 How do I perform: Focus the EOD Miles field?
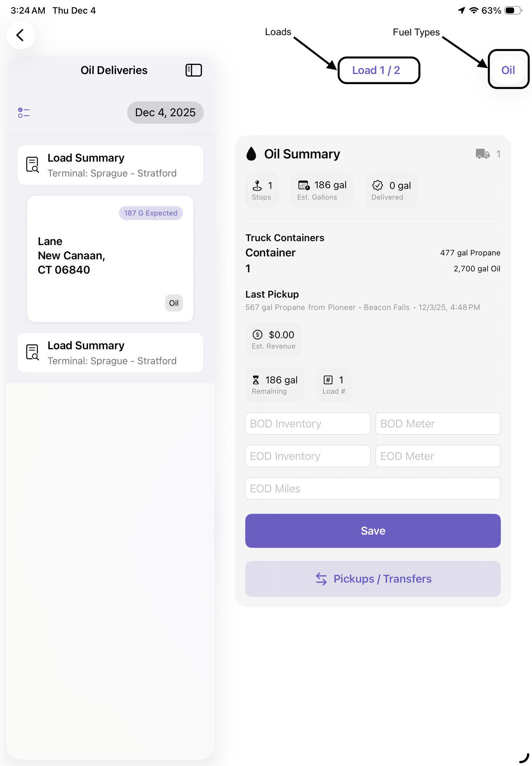pos(373,488)
